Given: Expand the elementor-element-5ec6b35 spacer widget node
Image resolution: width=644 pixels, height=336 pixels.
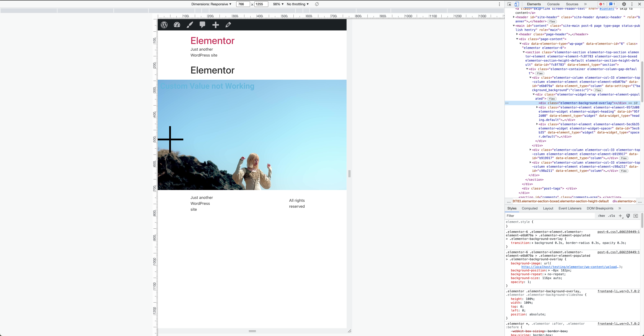Looking at the screenshot, I should click(537, 124).
